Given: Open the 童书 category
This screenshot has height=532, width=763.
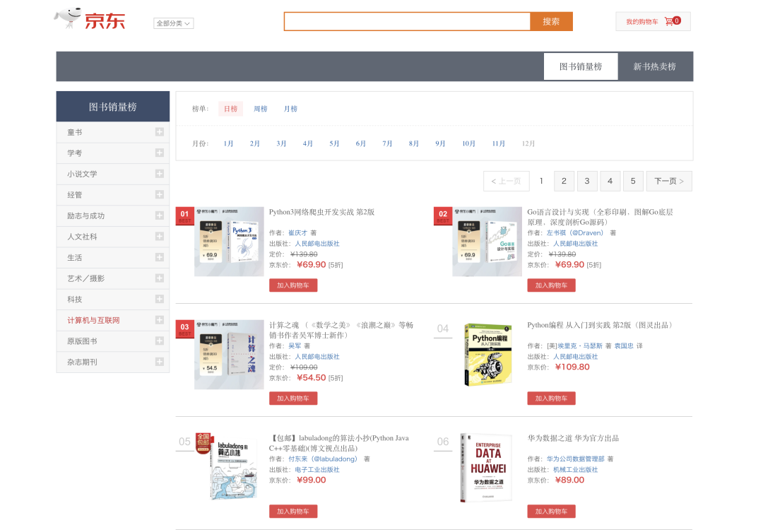Looking at the screenshot, I should point(74,132).
